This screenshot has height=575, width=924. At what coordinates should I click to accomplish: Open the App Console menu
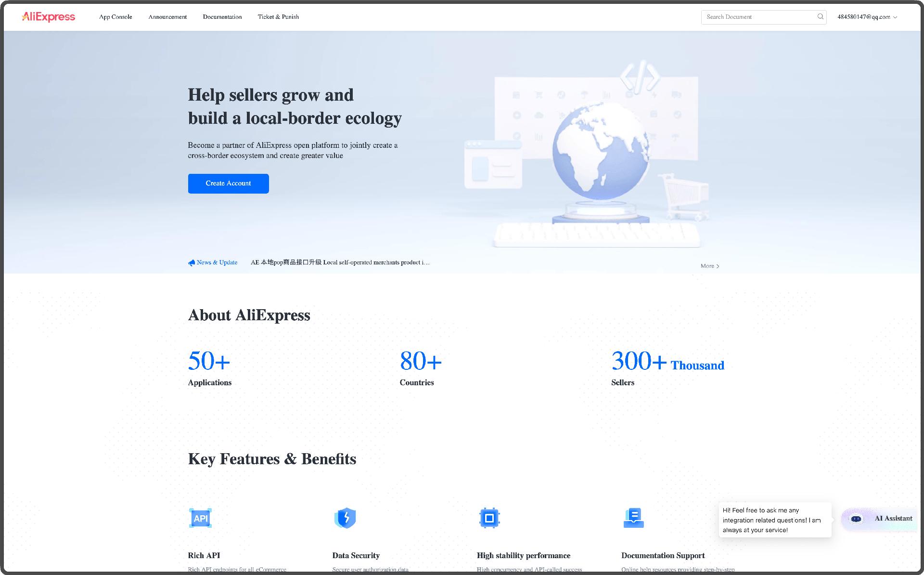click(115, 17)
